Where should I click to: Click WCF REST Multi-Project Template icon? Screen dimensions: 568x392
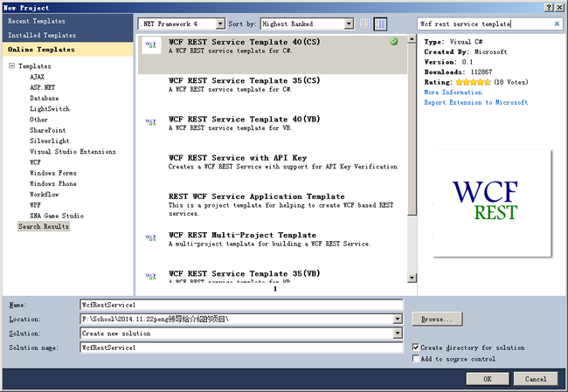151,237
